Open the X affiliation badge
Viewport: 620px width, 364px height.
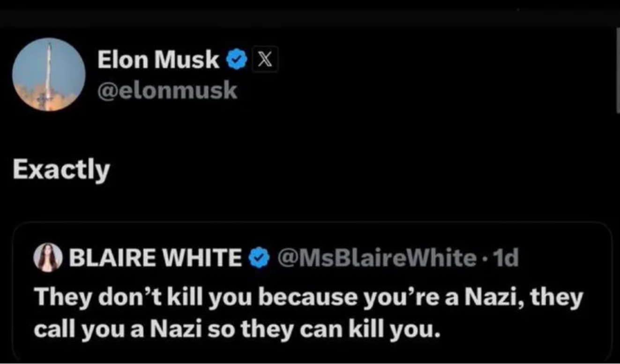tap(265, 60)
